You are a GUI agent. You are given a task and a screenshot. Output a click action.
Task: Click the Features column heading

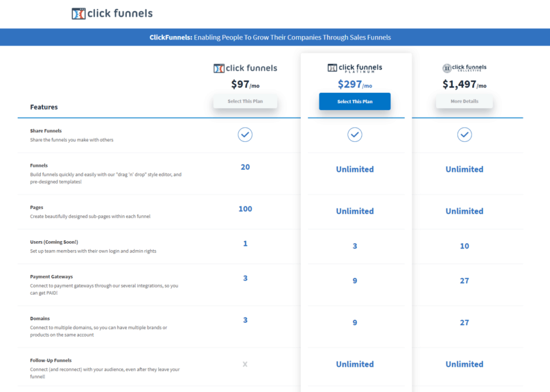tap(44, 107)
